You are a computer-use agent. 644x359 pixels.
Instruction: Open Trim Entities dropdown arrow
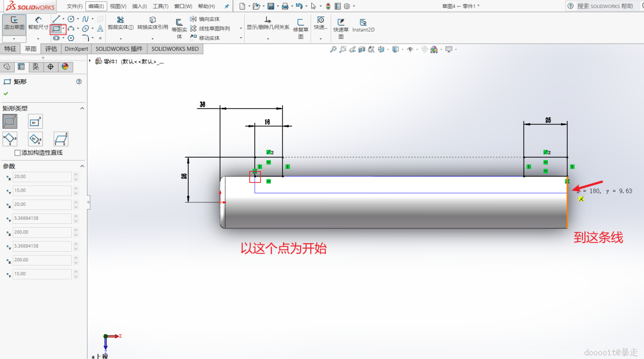(x=121, y=39)
